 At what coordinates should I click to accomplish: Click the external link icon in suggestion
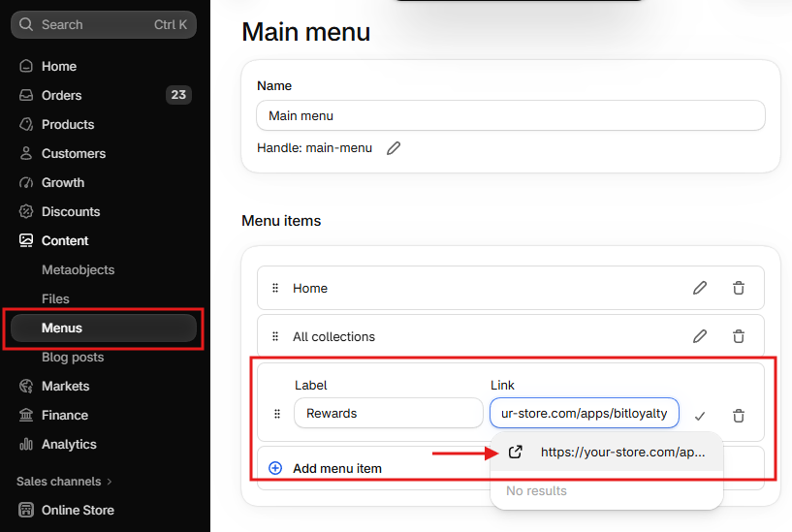515,452
